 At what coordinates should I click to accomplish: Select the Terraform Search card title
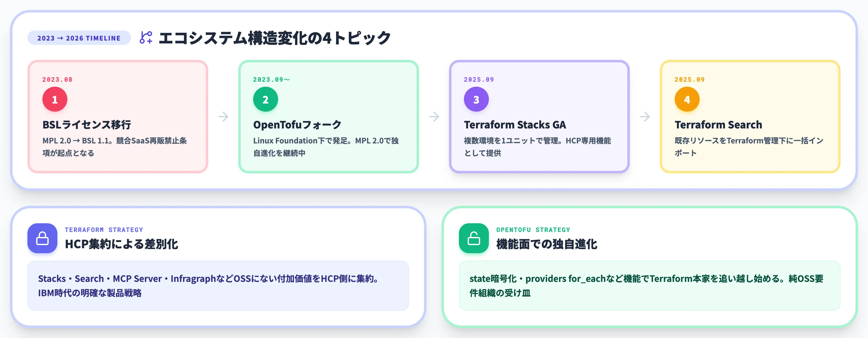tap(718, 125)
